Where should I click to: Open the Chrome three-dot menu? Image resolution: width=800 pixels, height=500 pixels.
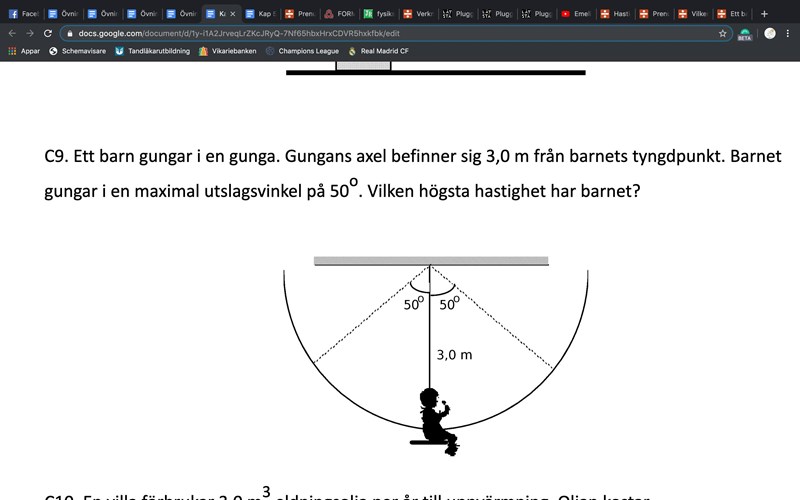click(x=789, y=33)
